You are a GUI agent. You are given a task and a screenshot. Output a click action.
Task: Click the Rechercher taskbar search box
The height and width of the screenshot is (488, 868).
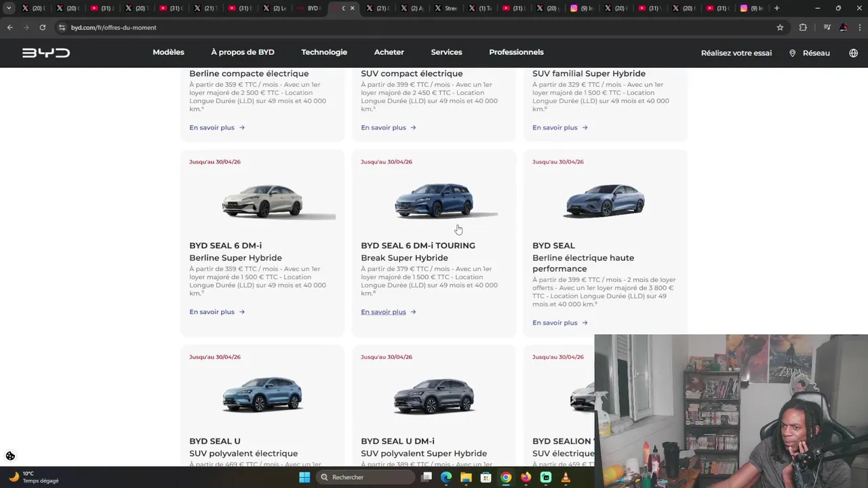[366, 477]
